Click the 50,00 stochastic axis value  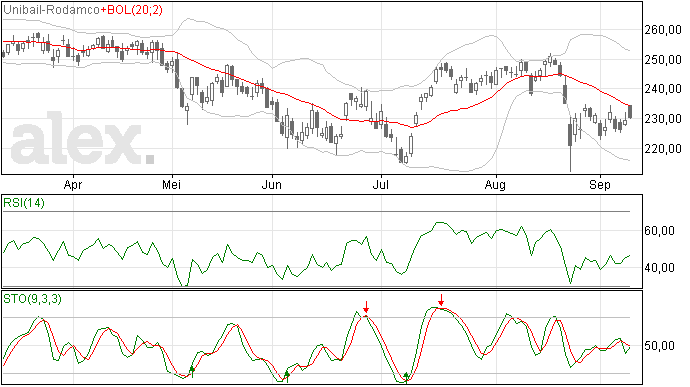point(659,346)
